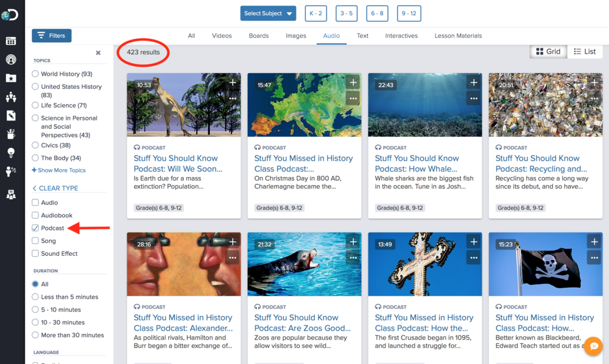The height and width of the screenshot is (364, 609).
Task: Click plus on the Charlemagne map podcast card
Action: (353, 82)
